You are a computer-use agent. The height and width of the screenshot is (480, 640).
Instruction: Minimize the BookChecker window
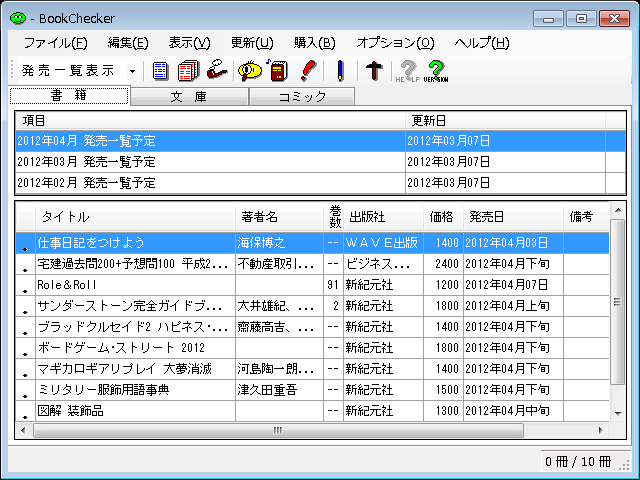tap(548, 19)
